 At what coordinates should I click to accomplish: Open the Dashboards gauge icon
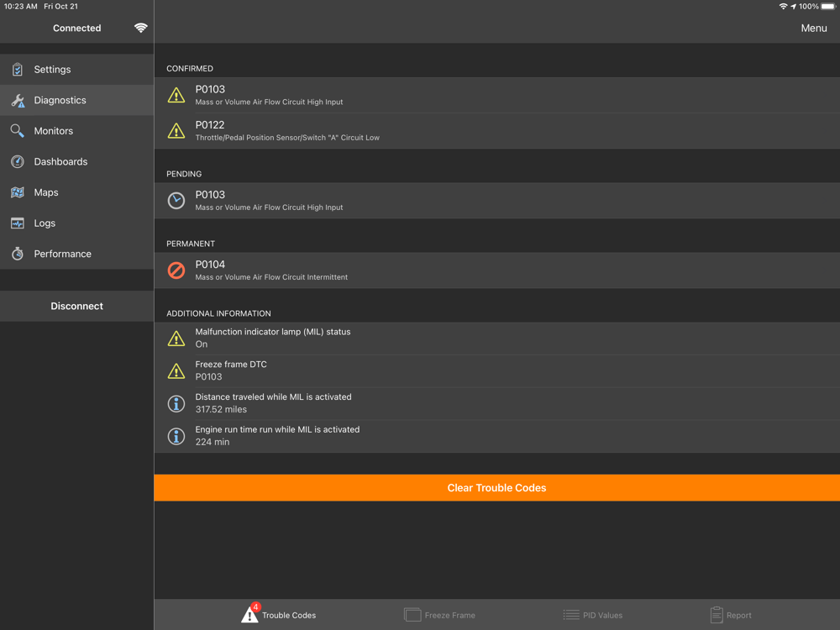click(x=17, y=162)
